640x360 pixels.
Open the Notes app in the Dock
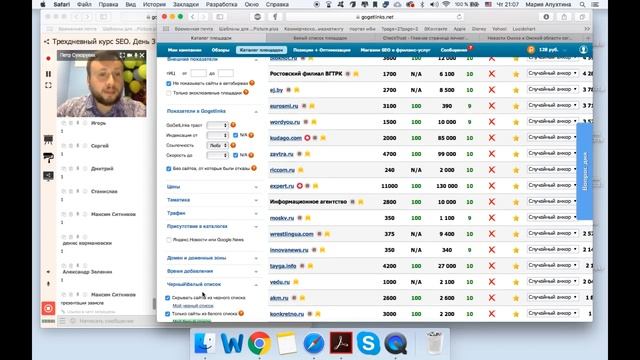tap(287, 343)
